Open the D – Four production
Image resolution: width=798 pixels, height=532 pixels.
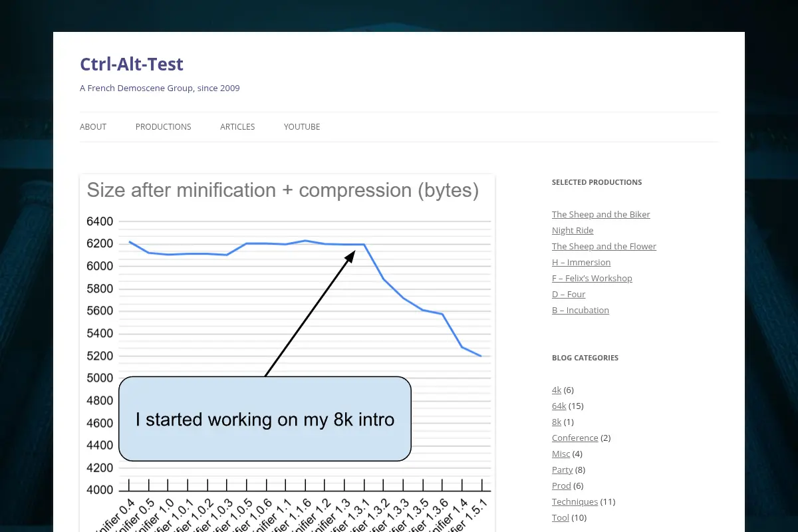click(569, 294)
